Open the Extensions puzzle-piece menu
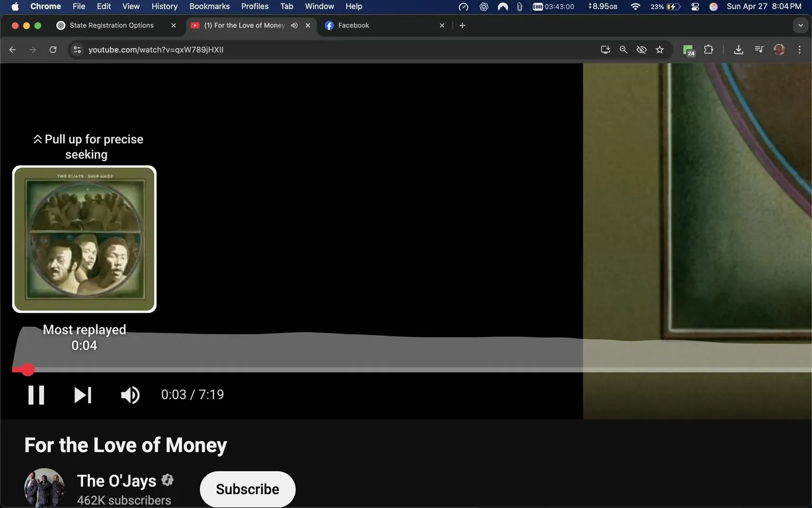 click(708, 49)
